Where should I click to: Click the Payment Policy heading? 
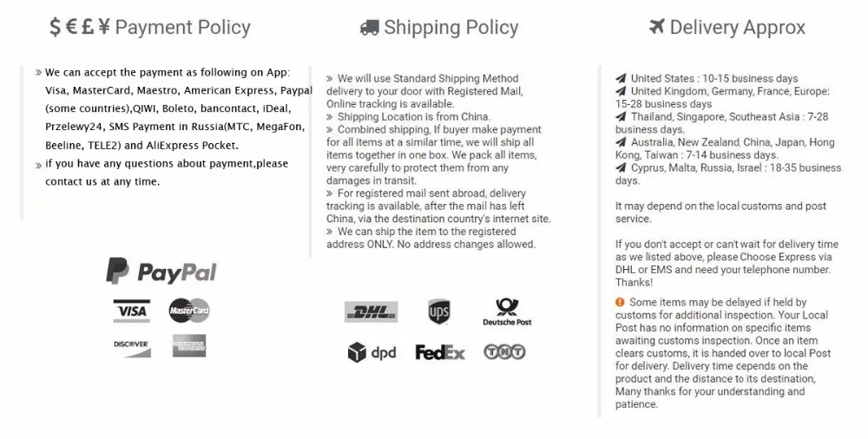click(x=182, y=27)
